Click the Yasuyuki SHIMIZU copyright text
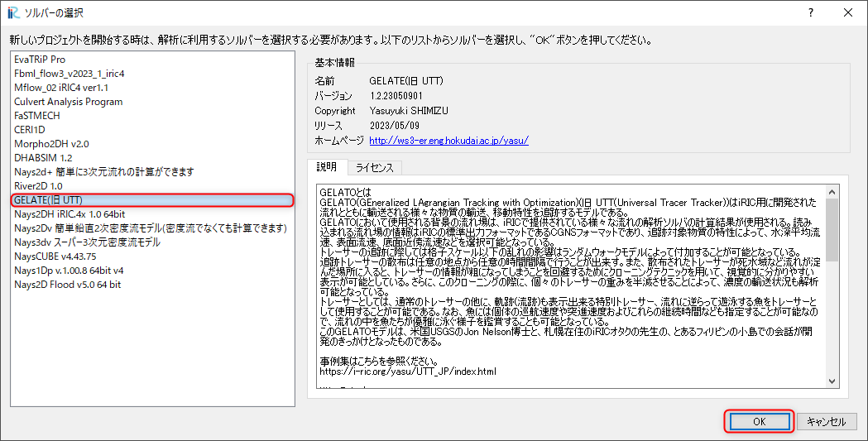Screen dimensions: 868x441 [x=409, y=111]
